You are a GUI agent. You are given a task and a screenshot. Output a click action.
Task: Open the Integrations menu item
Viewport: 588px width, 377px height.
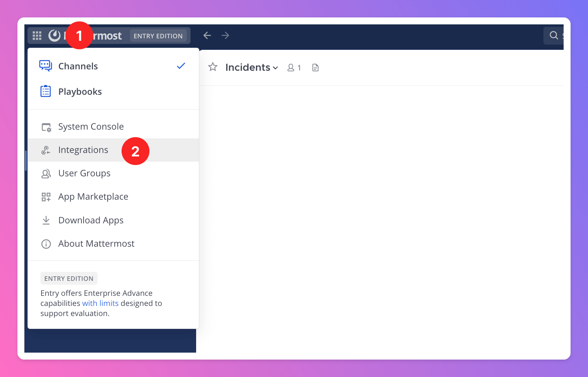pyautogui.click(x=113, y=150)
